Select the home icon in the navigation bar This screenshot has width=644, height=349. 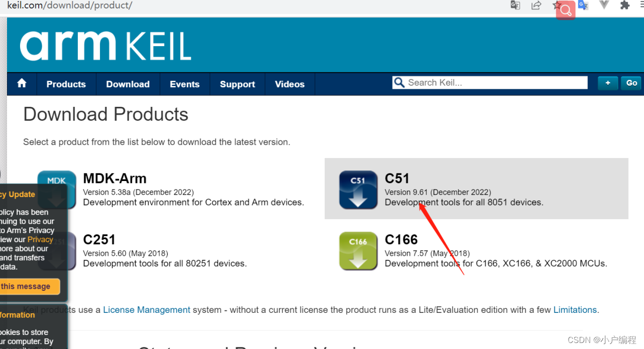click(x=22, y=84)
